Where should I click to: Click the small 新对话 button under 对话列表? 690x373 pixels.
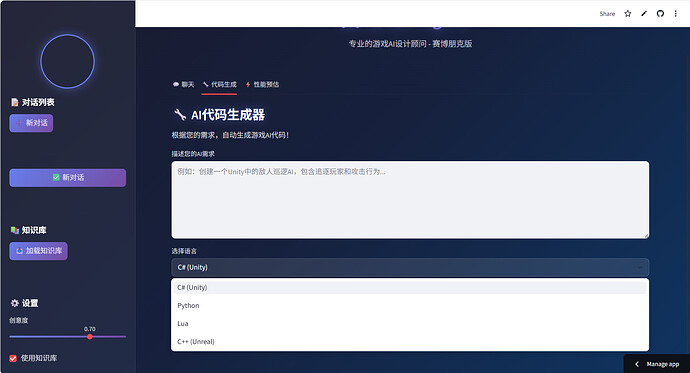pyautogui.click(x=31, y=123)
